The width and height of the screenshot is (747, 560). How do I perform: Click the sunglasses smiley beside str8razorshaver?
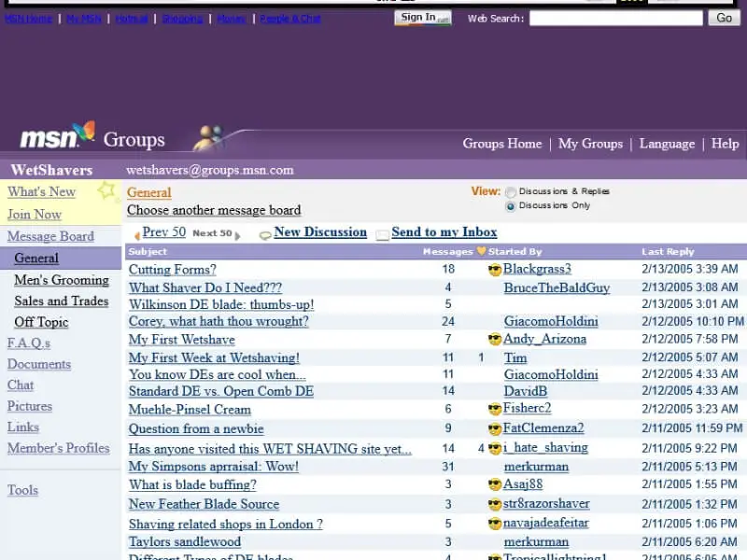pyautogui.click(x=495, y=504)
